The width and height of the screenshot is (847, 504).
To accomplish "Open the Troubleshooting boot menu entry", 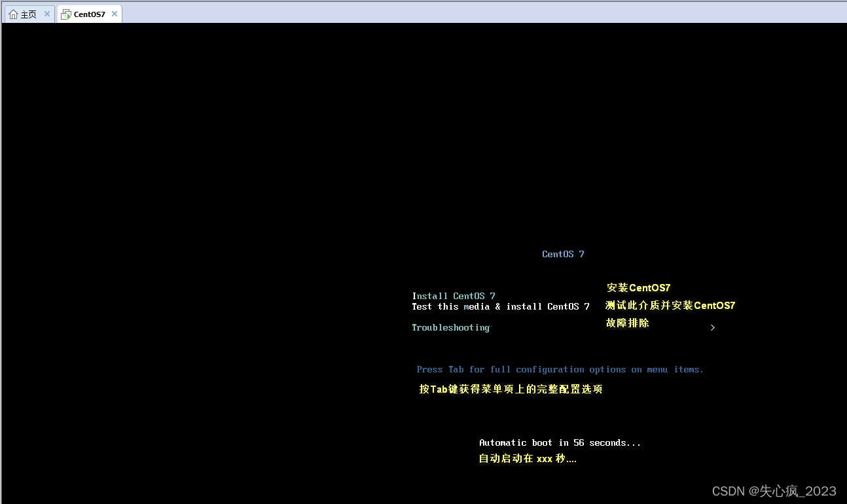I will (x=450, y=327).
